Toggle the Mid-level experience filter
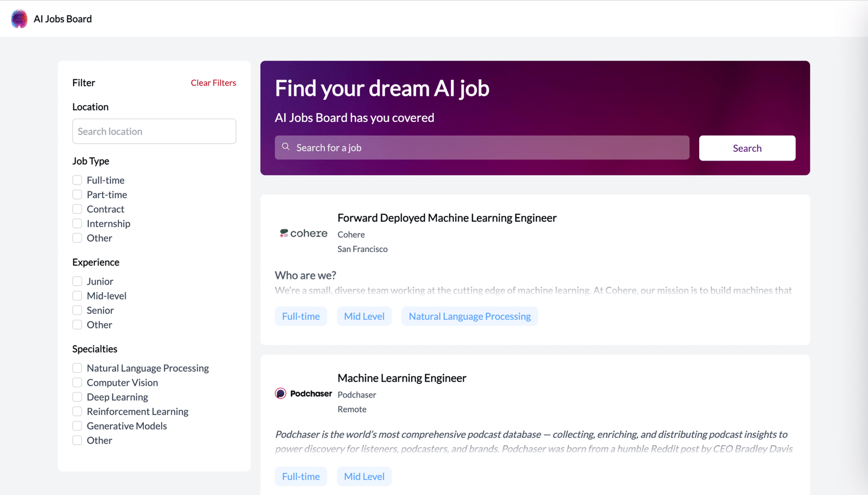 point(77,296)
